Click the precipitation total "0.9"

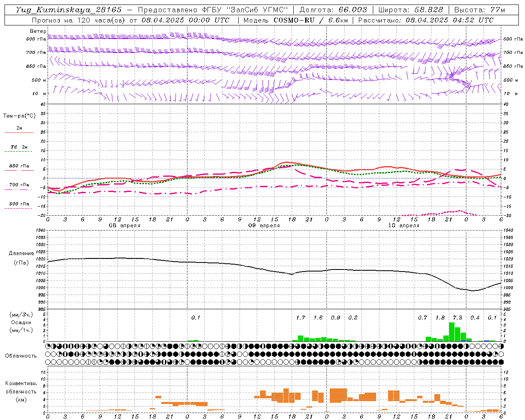(336, 317)
